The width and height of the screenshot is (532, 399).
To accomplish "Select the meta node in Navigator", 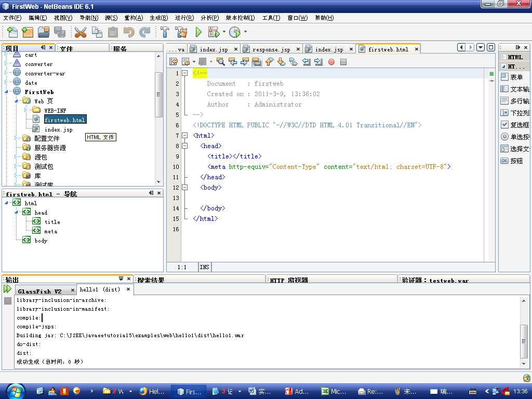I will pyautogui.click(x=50, y=231).
